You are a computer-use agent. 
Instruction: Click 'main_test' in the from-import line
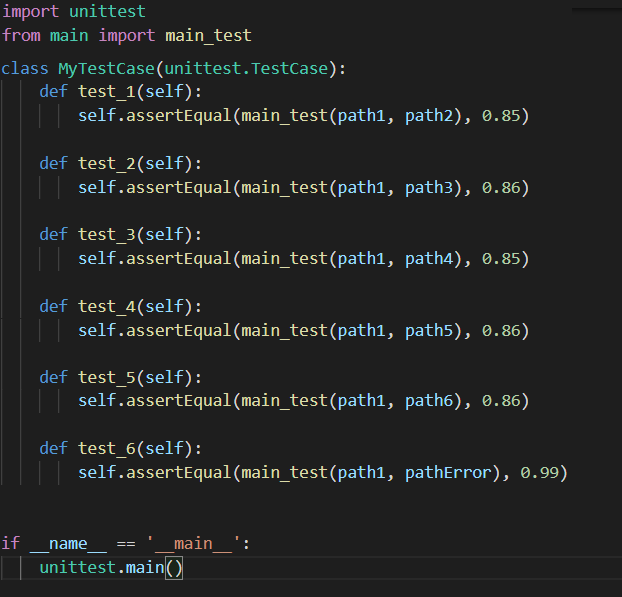click(208, 36)
